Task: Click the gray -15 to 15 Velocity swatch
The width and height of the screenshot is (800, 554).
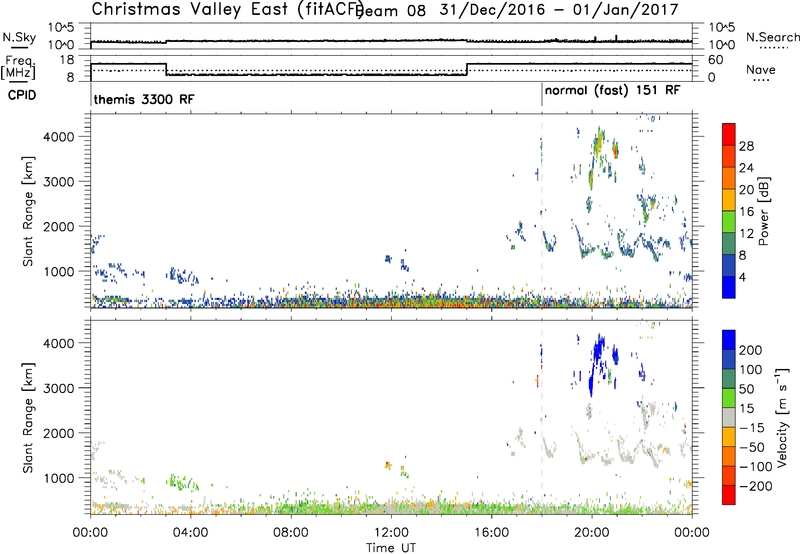Action: [729, 418]
